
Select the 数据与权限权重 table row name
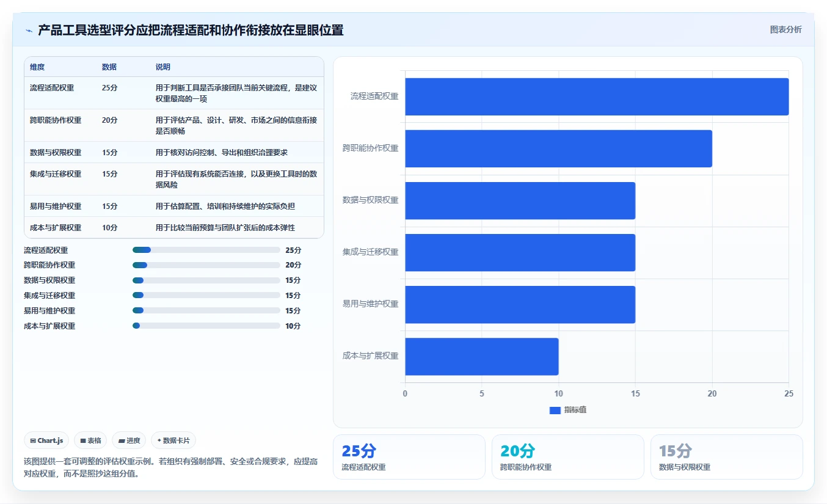(x=56, y=152)
